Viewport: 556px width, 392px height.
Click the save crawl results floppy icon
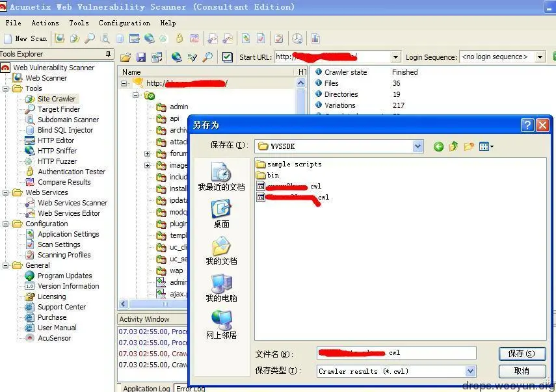pyautogui.click(x=142, y=57)
